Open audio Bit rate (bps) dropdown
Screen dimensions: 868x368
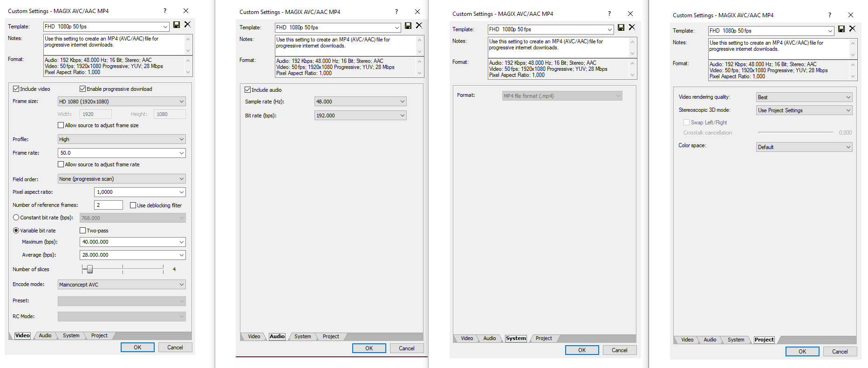[361, 115]
